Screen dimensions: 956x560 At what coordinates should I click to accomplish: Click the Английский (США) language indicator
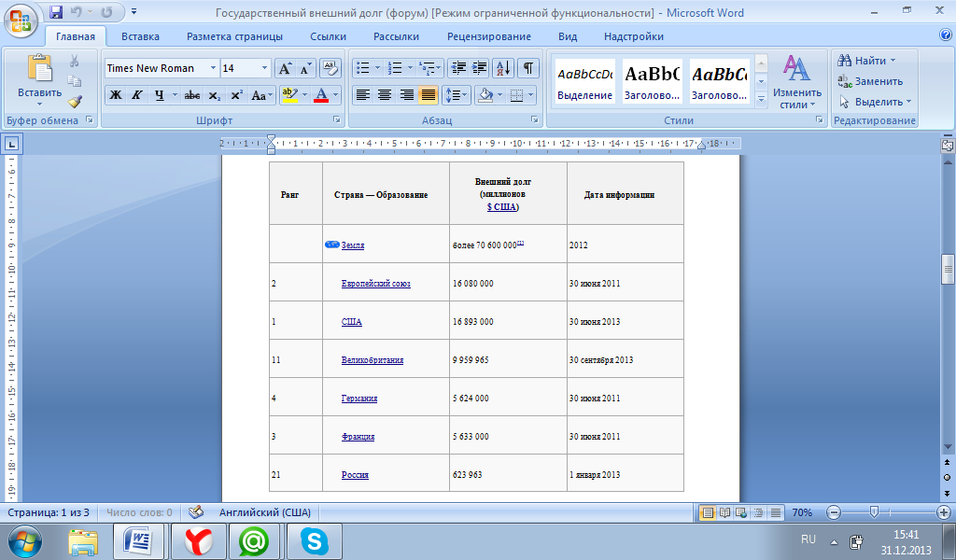click(x=265, y=512)
